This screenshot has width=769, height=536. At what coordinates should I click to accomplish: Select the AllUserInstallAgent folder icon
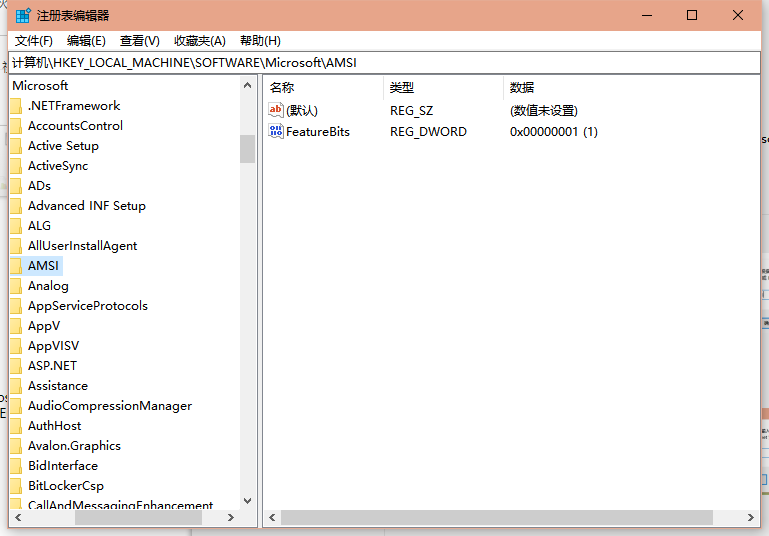[16, 246]
